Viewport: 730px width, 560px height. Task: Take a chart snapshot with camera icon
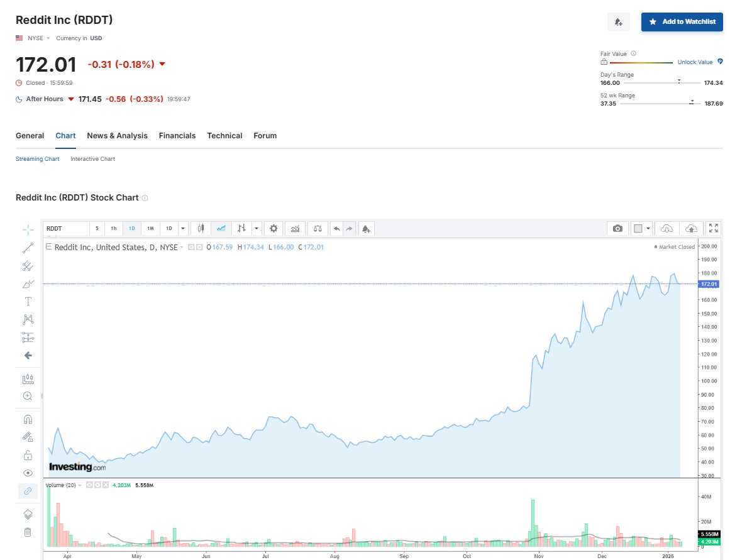click(617, 229)
